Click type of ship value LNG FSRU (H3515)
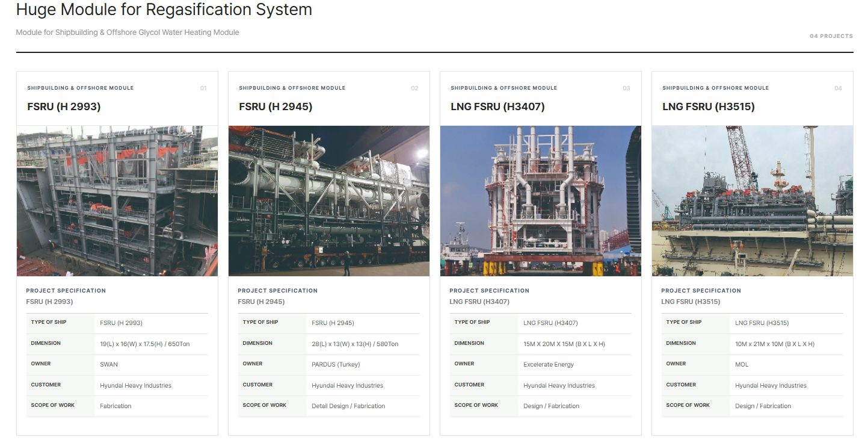 click(762, 323)
